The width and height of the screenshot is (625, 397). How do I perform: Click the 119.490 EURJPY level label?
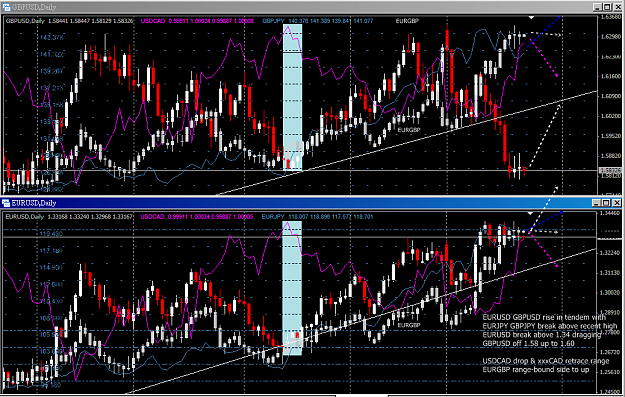pos(51,234)
